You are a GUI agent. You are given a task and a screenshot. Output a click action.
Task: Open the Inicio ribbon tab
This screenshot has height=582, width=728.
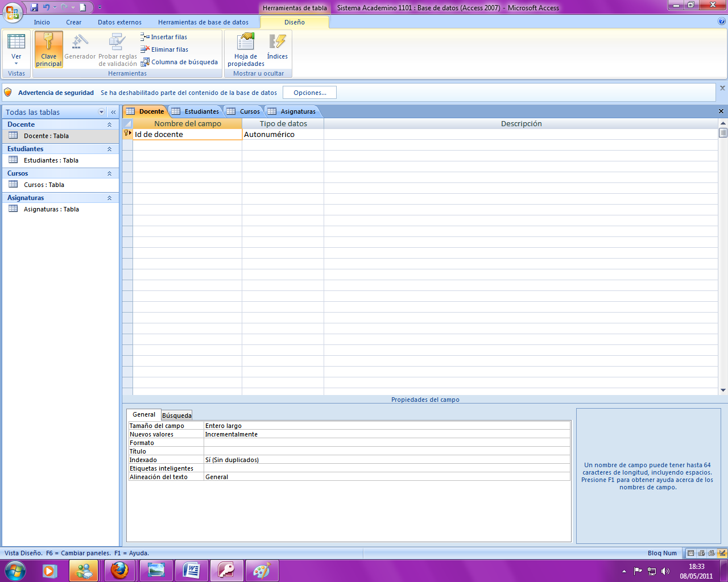click(x=42, y=22)
